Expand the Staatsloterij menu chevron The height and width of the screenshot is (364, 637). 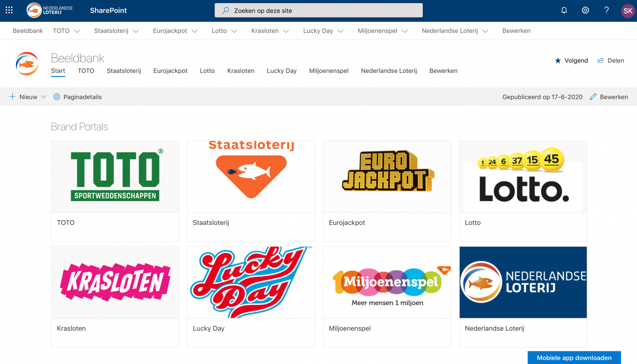click(x=136, y=31)
